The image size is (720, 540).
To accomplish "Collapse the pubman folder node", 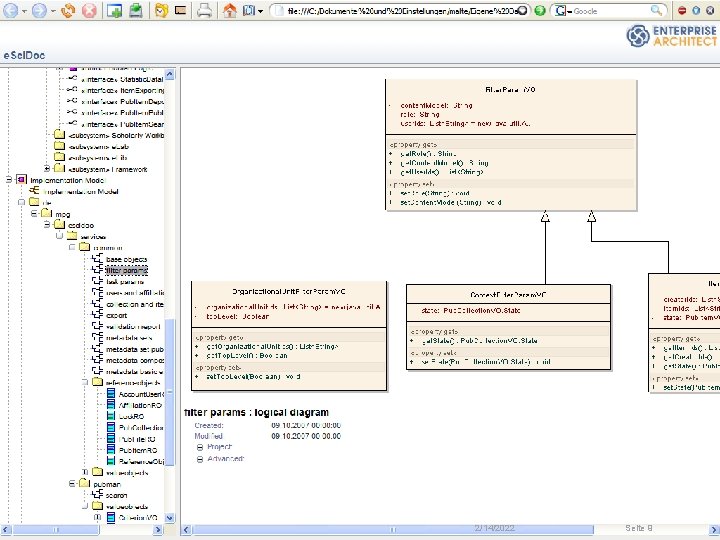I will [71, 483].
